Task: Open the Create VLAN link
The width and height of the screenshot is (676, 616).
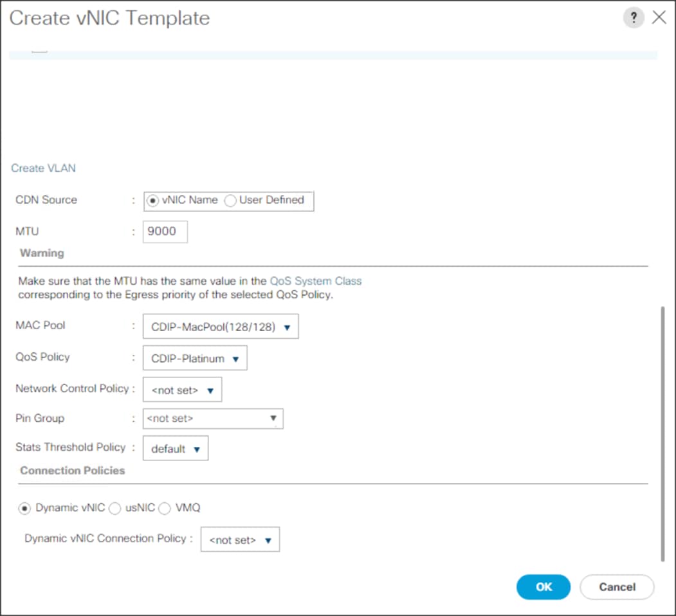Action: (42, 168)
